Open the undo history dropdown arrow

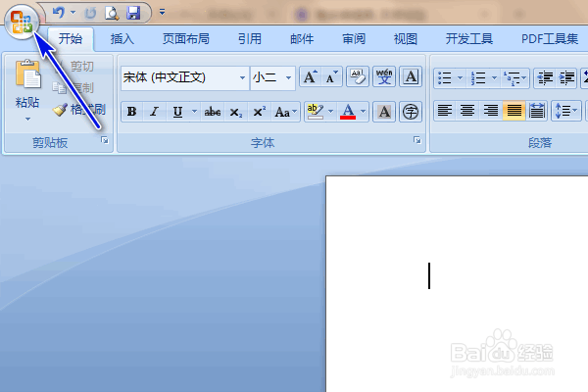coord(73,13)
